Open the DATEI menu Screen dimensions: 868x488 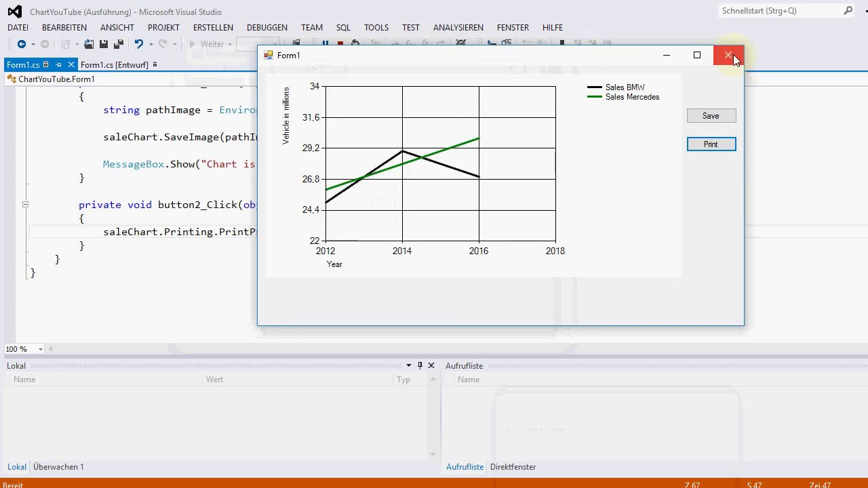[x=18, y=28]
